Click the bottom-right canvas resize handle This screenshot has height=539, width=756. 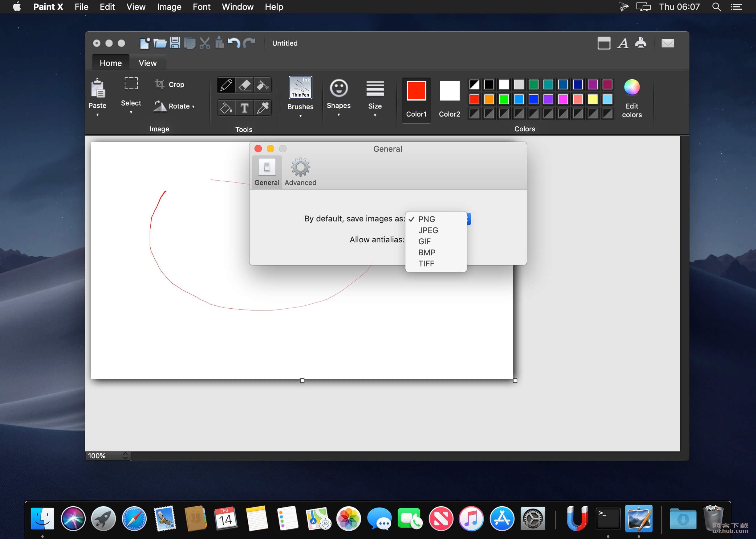(x=515, y=381)
